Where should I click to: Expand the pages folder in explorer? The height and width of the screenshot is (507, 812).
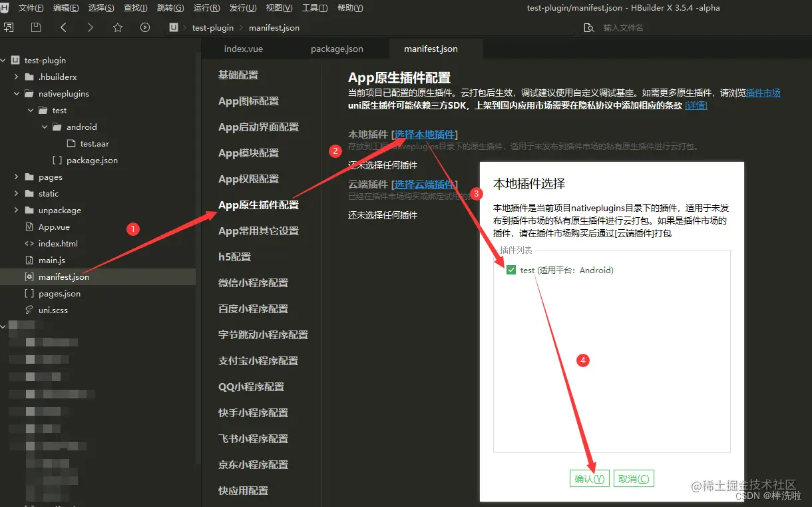click(15, 177)
